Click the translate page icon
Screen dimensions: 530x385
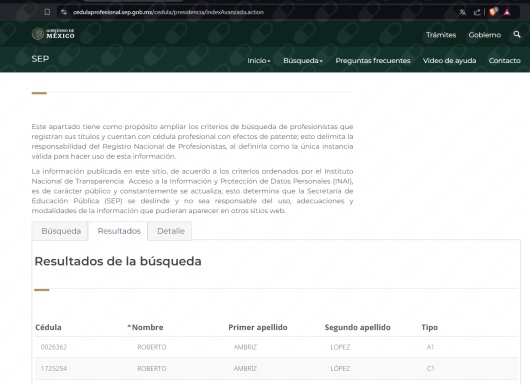[462, 13]
